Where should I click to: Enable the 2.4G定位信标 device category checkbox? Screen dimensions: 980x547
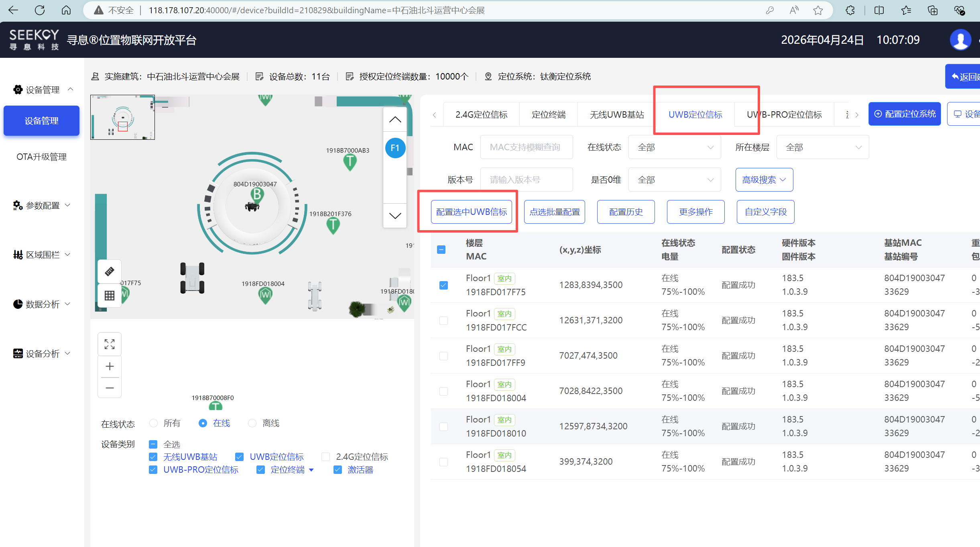coord(326,457)
